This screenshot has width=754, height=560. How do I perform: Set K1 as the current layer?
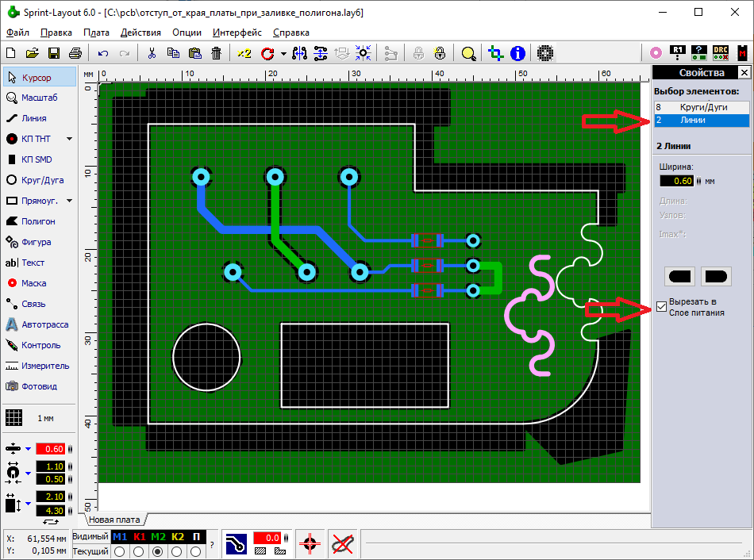click(x=140, y=551)
